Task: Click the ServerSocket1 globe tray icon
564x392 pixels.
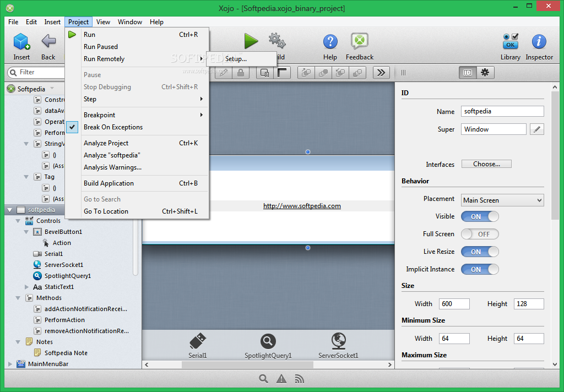Action: point(339,341)
